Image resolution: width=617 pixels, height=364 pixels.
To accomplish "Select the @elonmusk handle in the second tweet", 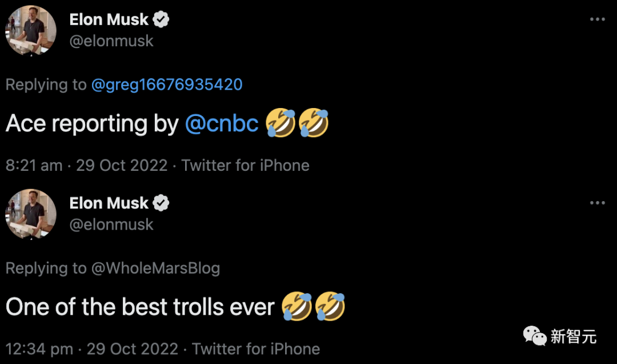I will tap(111, 225).
